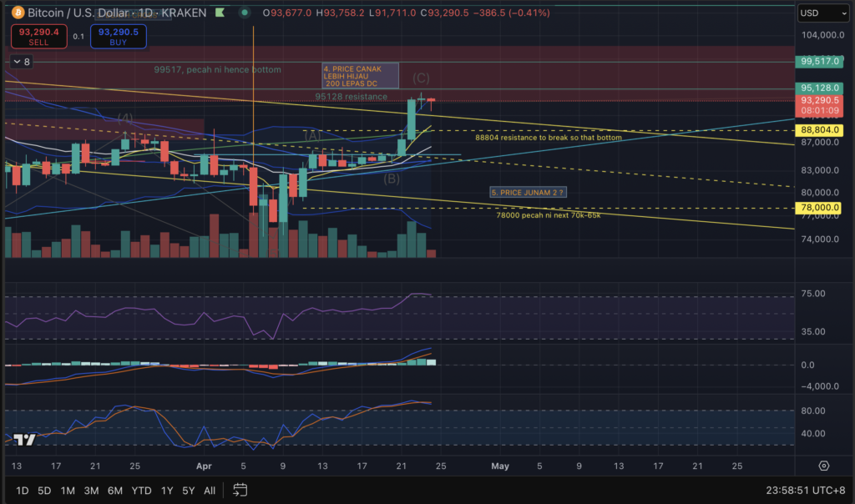Click the (C) wave label
855x504 pixels.
pos(421,78)
